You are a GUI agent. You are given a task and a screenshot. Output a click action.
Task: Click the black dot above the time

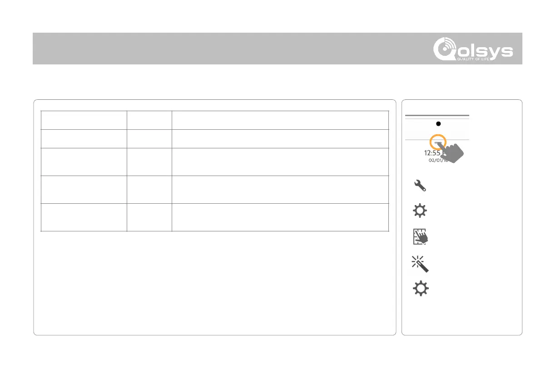point(438,123)
